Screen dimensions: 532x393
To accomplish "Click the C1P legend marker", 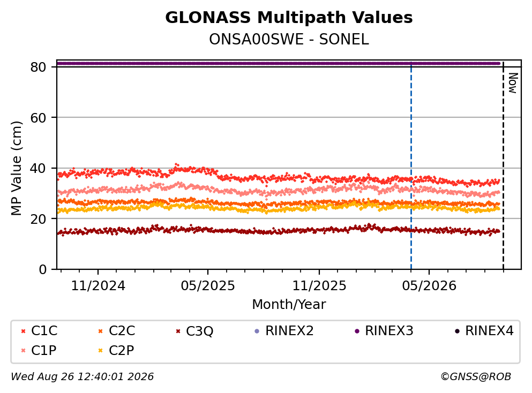I will click(23, 351).
